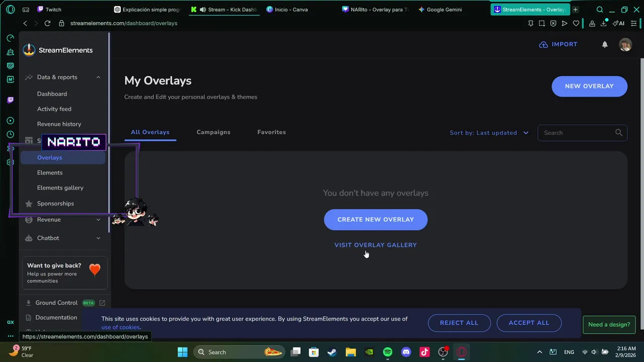Image resolution: width=644 pixels, height=362 pixels.
Task: Open Spotify from the taskbar
Action: pyautogui.click(x=387, y=352)
